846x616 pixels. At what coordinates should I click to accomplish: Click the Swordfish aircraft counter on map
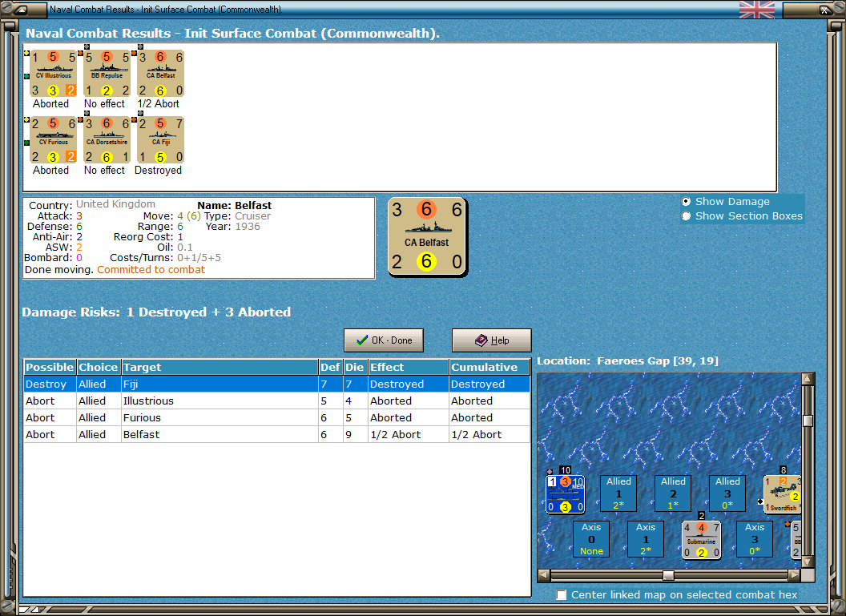[783, 493]
